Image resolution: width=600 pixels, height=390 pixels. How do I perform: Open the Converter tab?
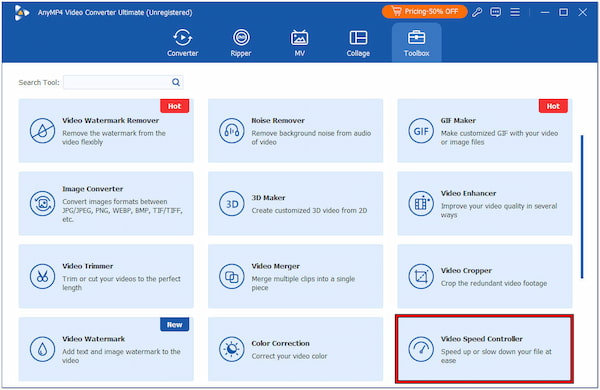(x=183, y=43)
